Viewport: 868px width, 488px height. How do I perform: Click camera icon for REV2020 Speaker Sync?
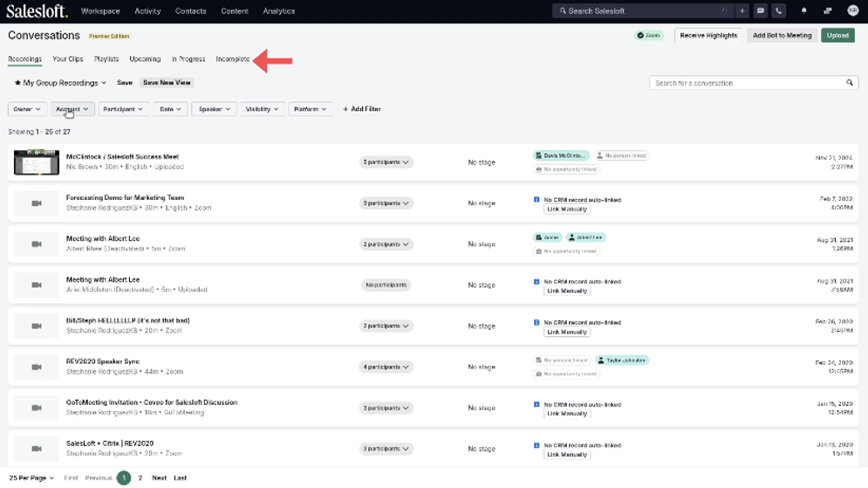click(x=37, y=368)
